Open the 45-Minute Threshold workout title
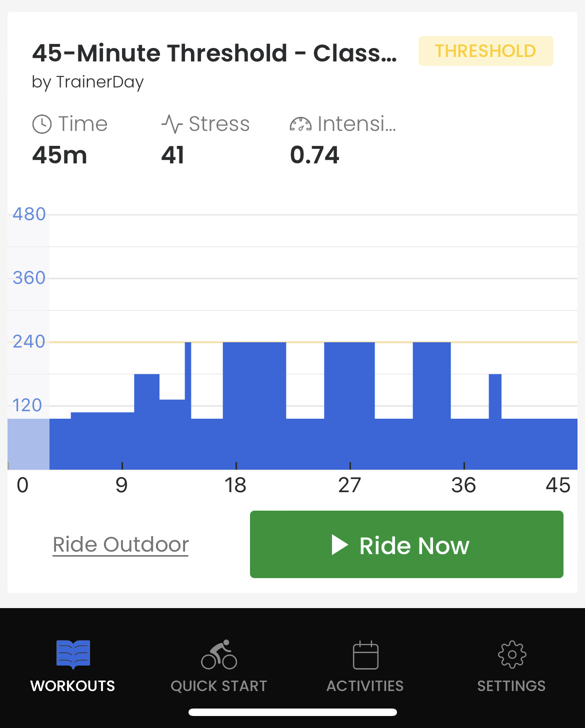 pyautogui.click(x=214, y=53)
